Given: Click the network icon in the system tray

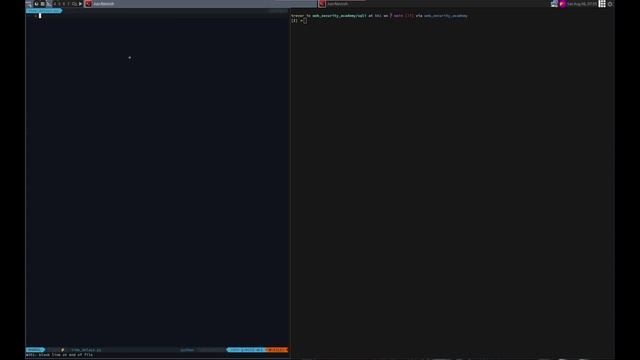Looking at the screenshot, I should point(554,4).
